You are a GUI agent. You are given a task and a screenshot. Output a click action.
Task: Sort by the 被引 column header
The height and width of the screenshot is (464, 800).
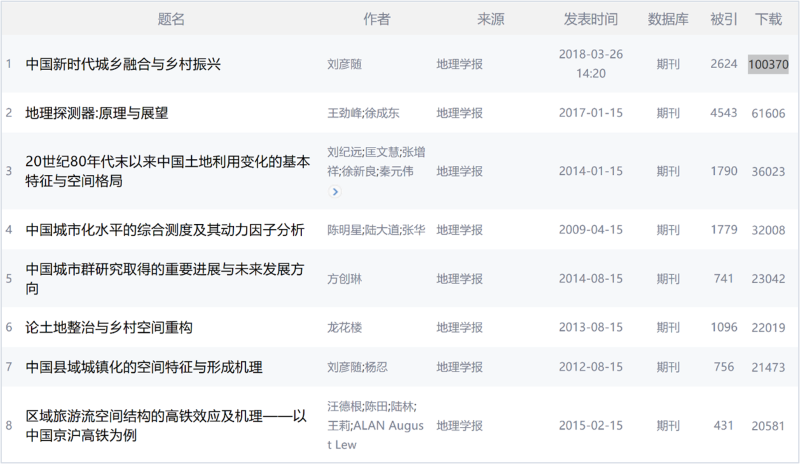coord(724,19)
